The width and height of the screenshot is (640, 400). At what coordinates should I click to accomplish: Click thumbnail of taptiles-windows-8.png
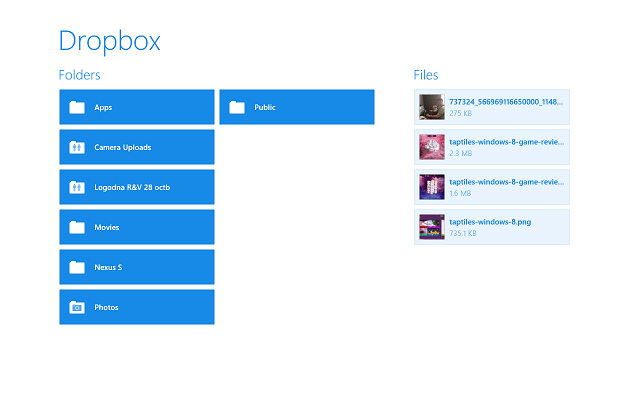point(432,227)
